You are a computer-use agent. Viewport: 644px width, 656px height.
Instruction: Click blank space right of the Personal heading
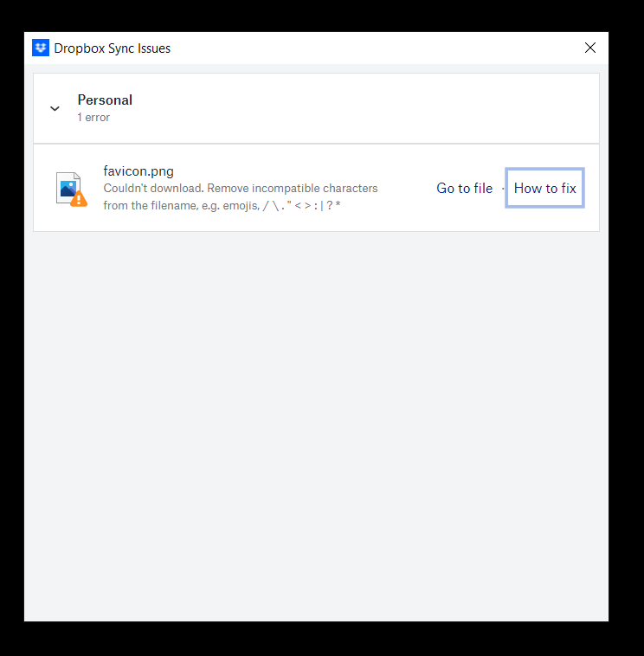pos(364,108)
